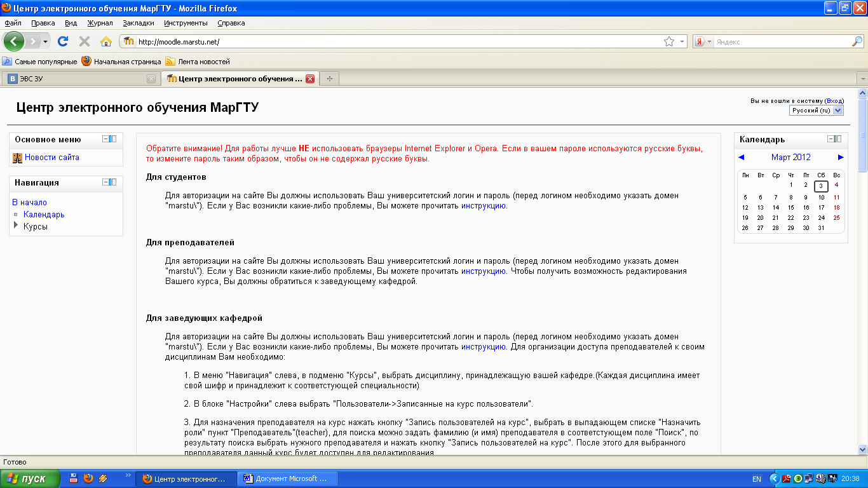Click the third Quick Launch icon
868x488 pixels.
tap(102, 478)
